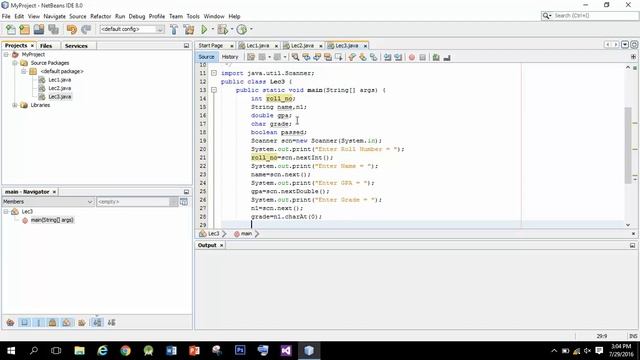Toggle Highlight Search icon in editor toolbar

point(328,57)
